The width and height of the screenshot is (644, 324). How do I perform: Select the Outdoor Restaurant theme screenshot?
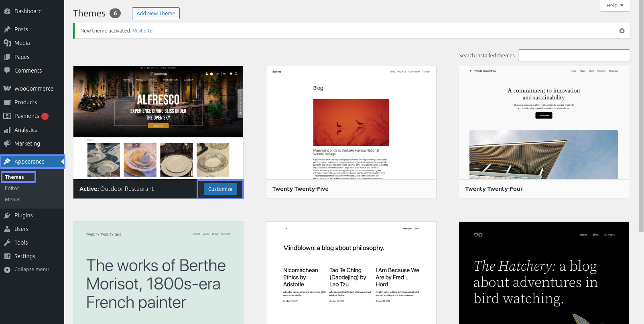point(158,123)
